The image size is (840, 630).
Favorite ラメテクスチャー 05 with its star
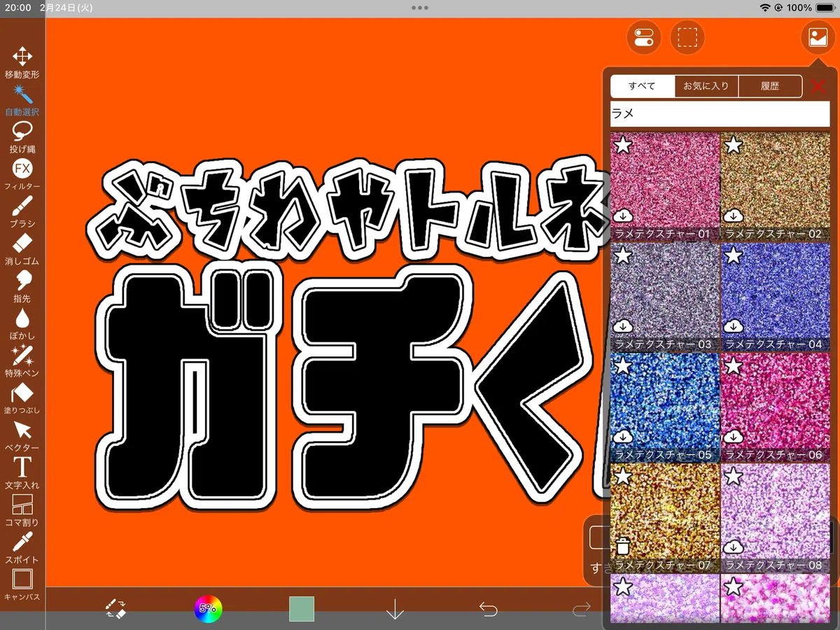[x=623, y=366]
